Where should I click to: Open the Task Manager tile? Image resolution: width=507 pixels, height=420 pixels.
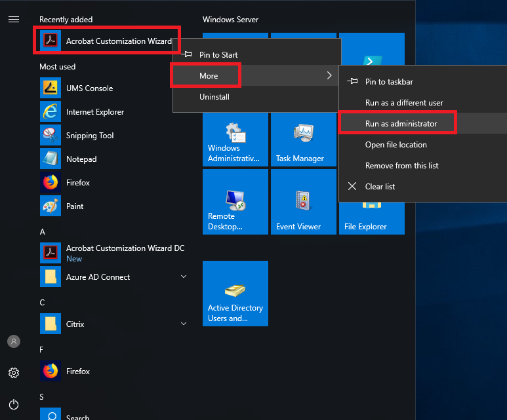point(303,140)
